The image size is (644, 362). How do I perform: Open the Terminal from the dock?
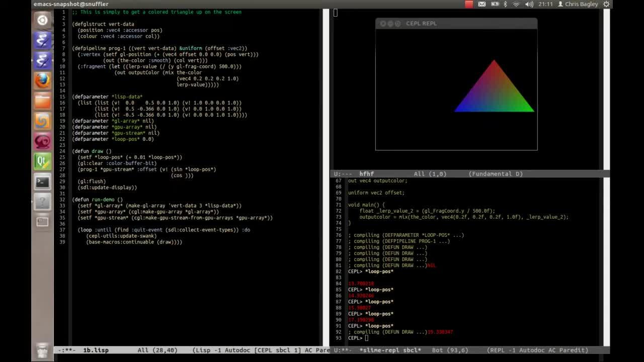[x=42, y=181]
